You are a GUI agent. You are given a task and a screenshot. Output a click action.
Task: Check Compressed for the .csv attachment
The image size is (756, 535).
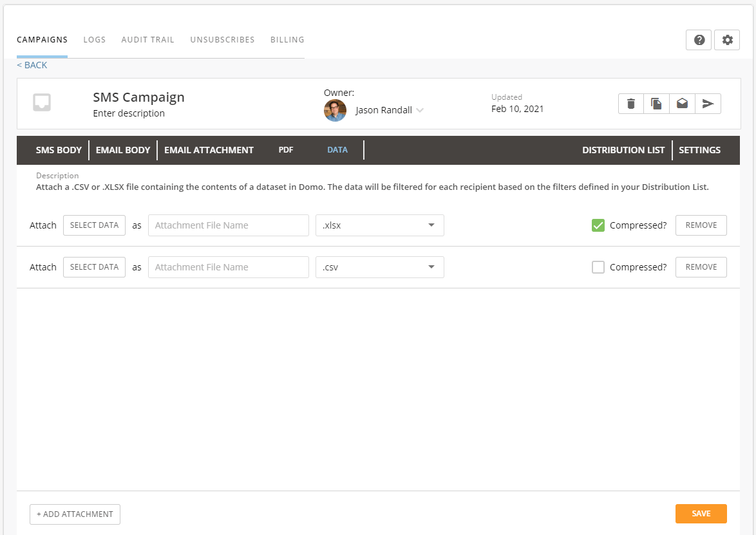coord(598,267)
